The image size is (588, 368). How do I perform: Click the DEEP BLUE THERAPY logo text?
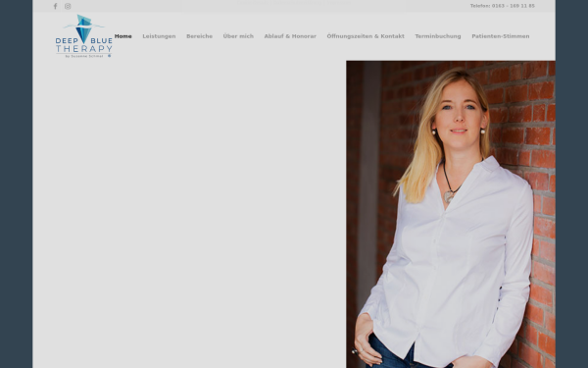[84, 45]
